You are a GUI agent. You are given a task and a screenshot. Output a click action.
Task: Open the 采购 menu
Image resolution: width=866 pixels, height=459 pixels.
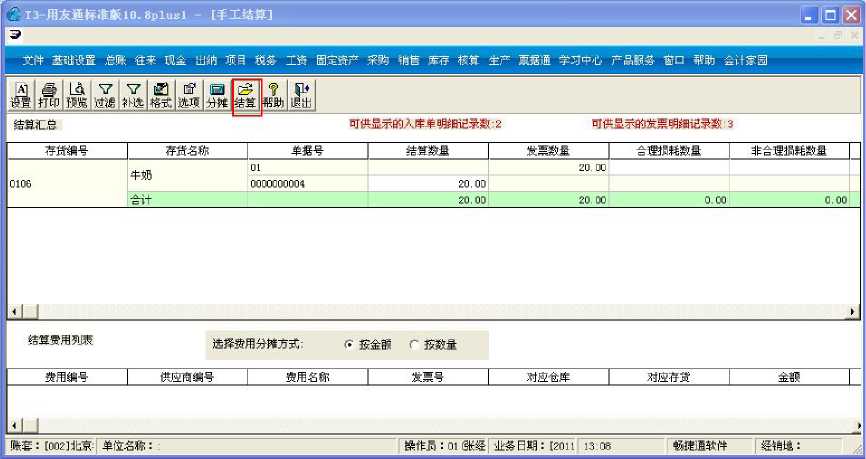point(378,61)
